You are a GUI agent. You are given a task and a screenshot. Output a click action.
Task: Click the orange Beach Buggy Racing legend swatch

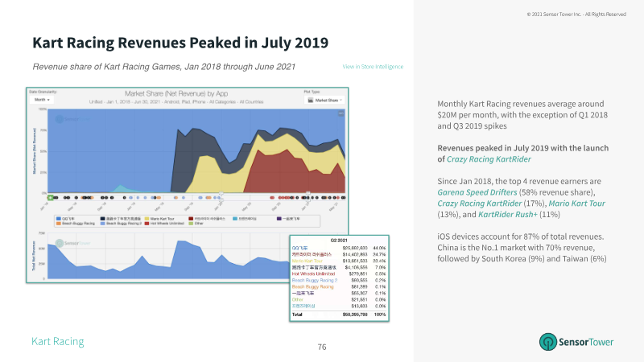(x=59, y=224)
